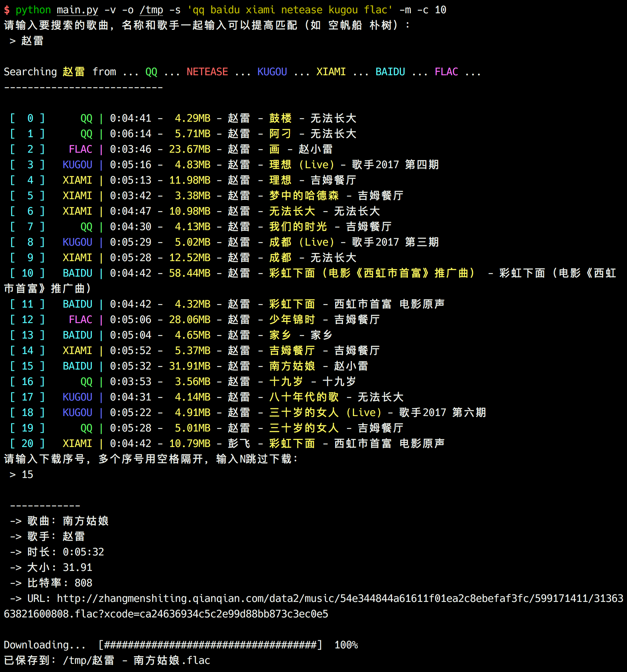Click index '[ 2 ]' of the FLAC row
This screenshot has height=672, width=627.
tap(27, 149)
